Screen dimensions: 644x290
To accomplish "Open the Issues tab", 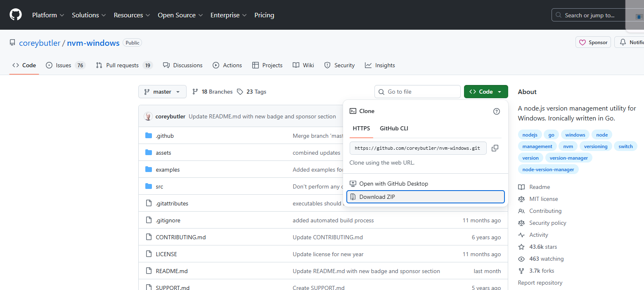I will (x=65, y=65).
